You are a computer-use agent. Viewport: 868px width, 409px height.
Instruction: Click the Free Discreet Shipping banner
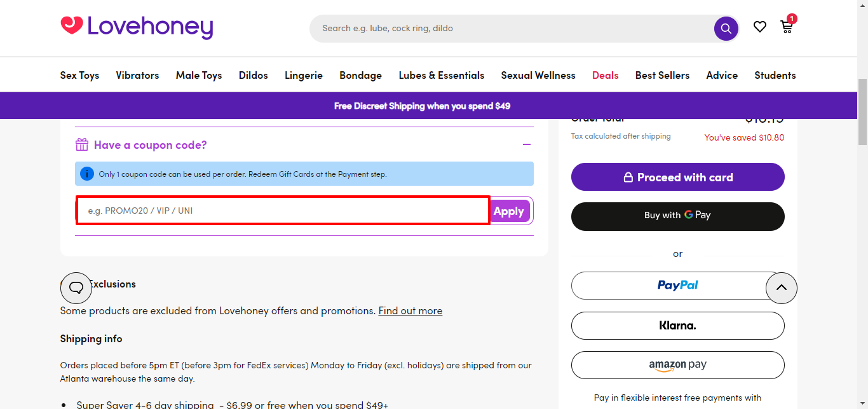[x=423, y=106]
